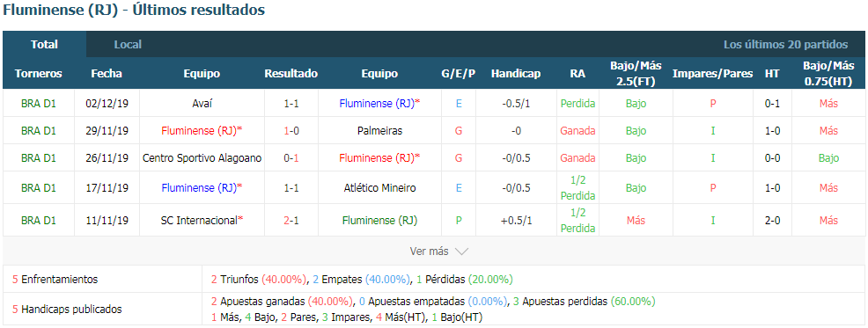This screenshot has height=328, width=868.
Task: Click Fluminense (RJ) in the 29/11/19 row
Action: coord(202,130)
